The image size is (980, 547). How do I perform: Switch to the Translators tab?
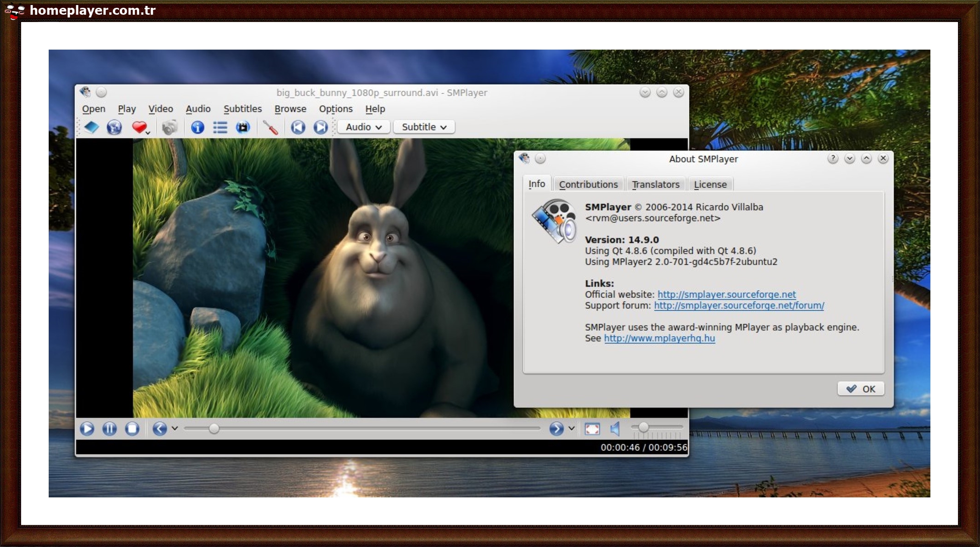tap(656, 184)
